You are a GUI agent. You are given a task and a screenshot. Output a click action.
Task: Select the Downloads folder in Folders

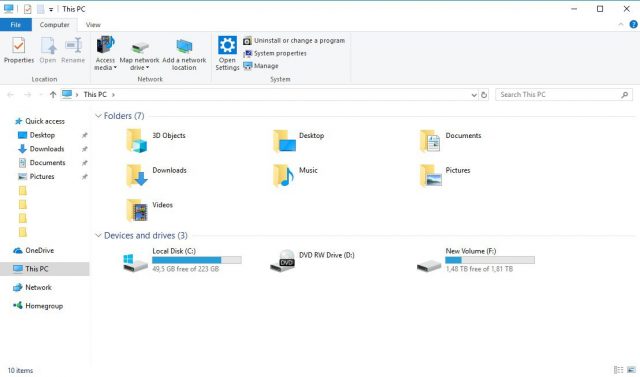pyautogui.click(x=156, y=175)
